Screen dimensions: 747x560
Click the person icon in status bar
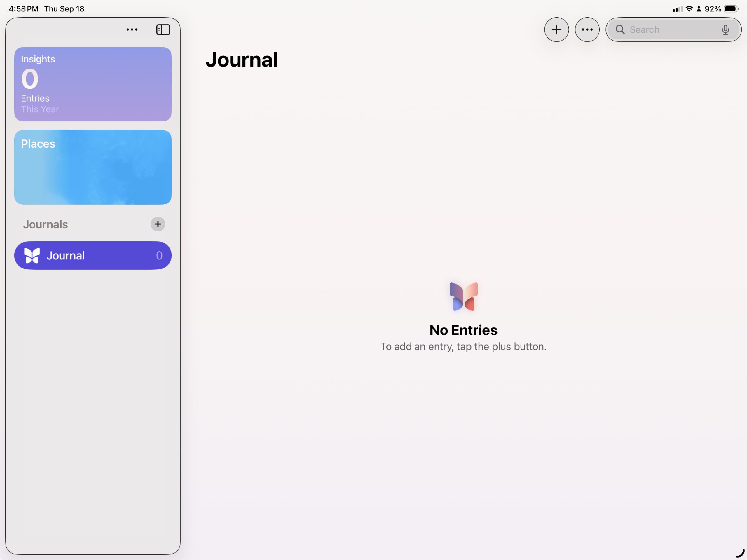click(699, 9)
